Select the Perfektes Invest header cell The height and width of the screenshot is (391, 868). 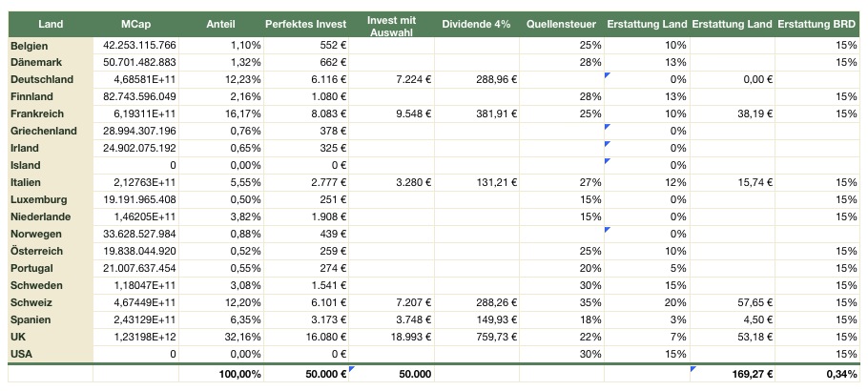pos(305,23)
